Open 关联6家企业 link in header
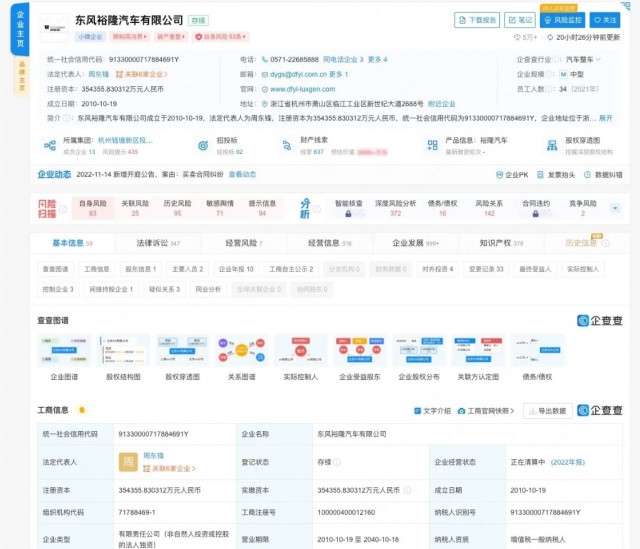640x549 pixels. pos(142,74)
